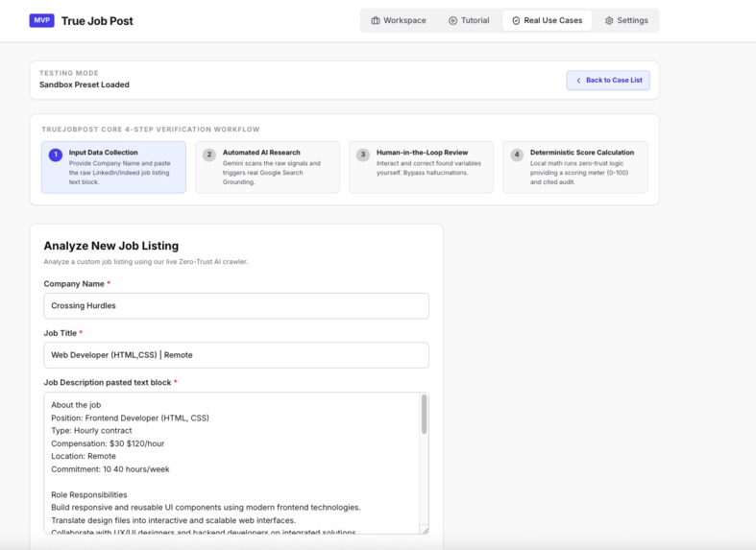The width and height of the screenshot is (756, 550).
Task: Select the Human-in-the-Loop Review step card
Action: (422, 167)
